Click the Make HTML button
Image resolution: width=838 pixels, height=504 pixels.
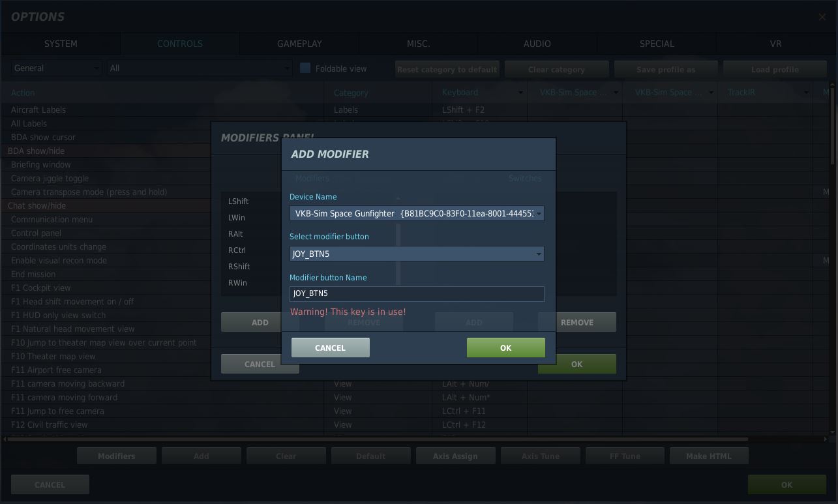(708, 456)
